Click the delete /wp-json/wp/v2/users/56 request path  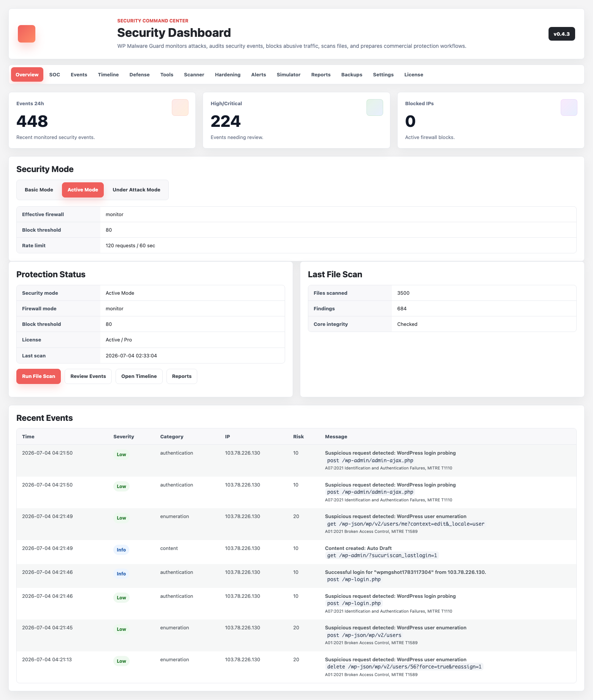click(404, 667)
